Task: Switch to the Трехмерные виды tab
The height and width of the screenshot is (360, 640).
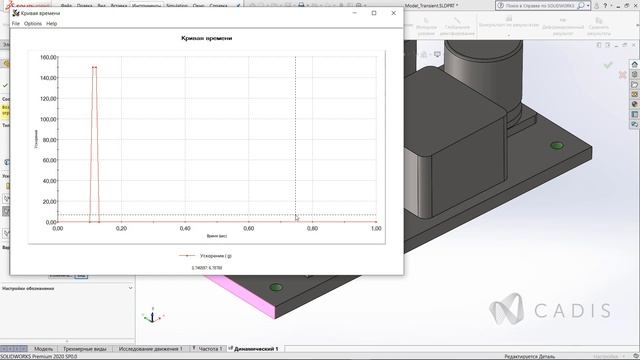Action: [84, 349]
